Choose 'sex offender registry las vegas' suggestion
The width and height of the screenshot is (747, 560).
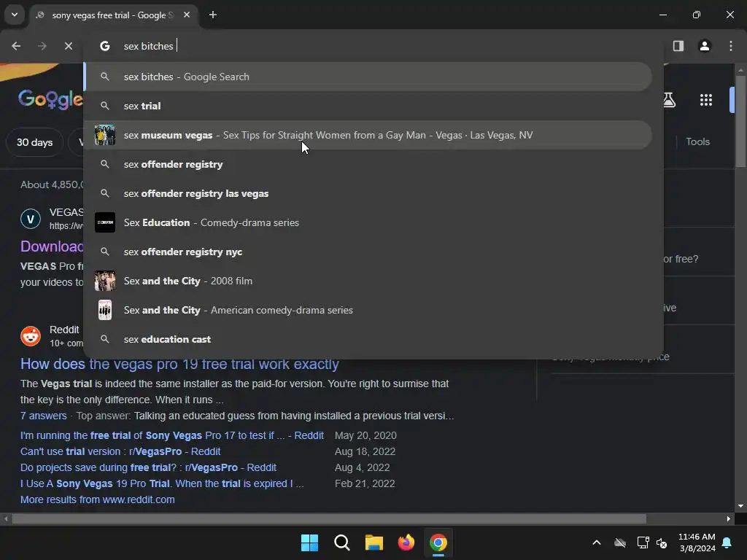coord(368,193)
